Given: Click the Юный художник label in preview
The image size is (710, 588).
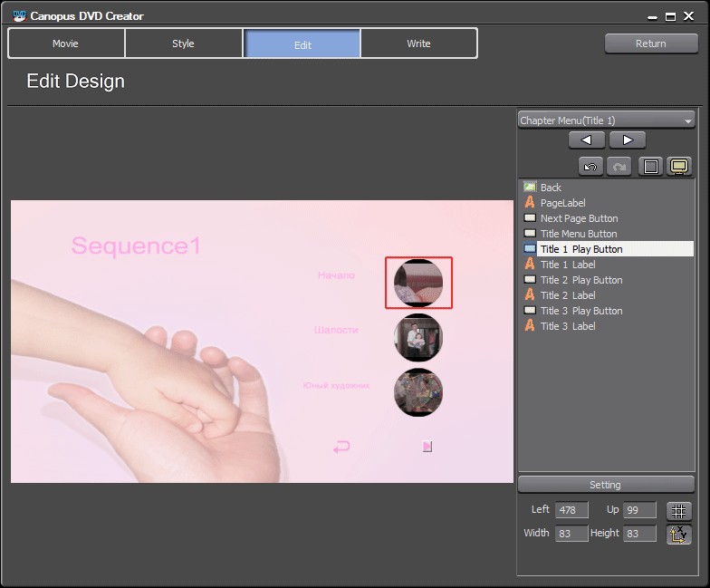Looking at the screenshot, I should tap(336, 385).
